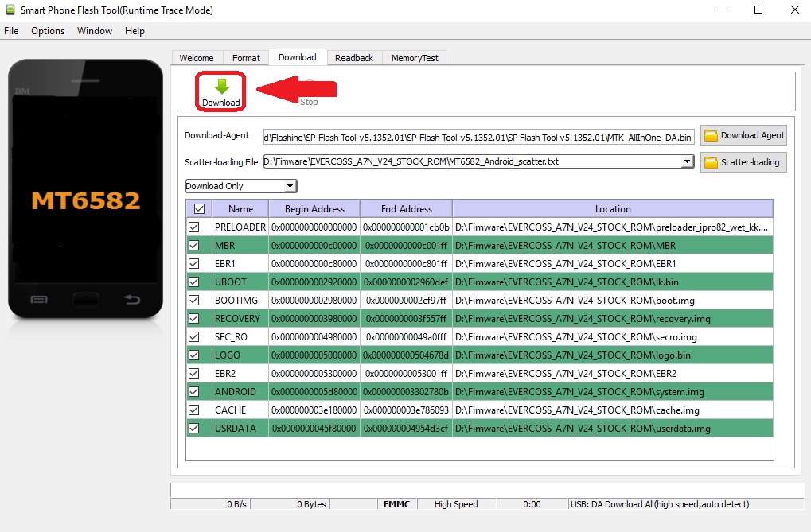This screenshot has height=532, width=811.
Task: Click the 0:00 elapsed time in status bar
Action: [x=532, y=504]
